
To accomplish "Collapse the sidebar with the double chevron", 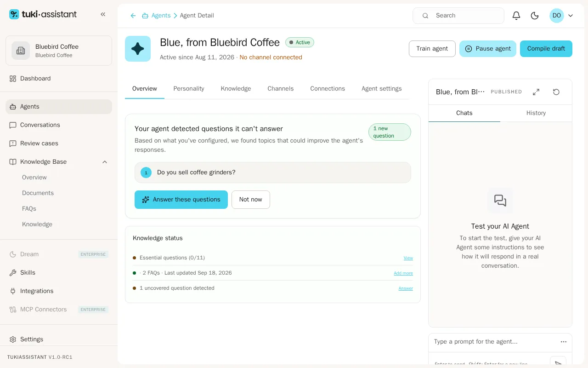I will 103,14.
